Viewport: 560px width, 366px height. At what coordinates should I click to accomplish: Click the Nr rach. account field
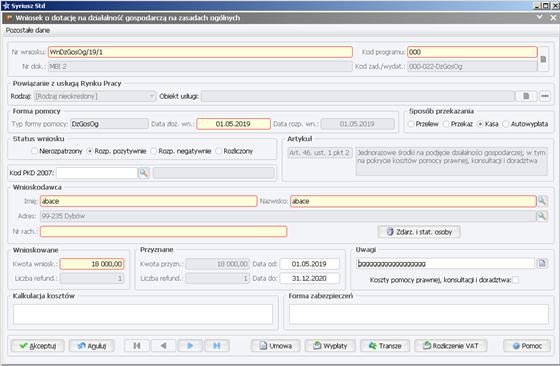164,231
